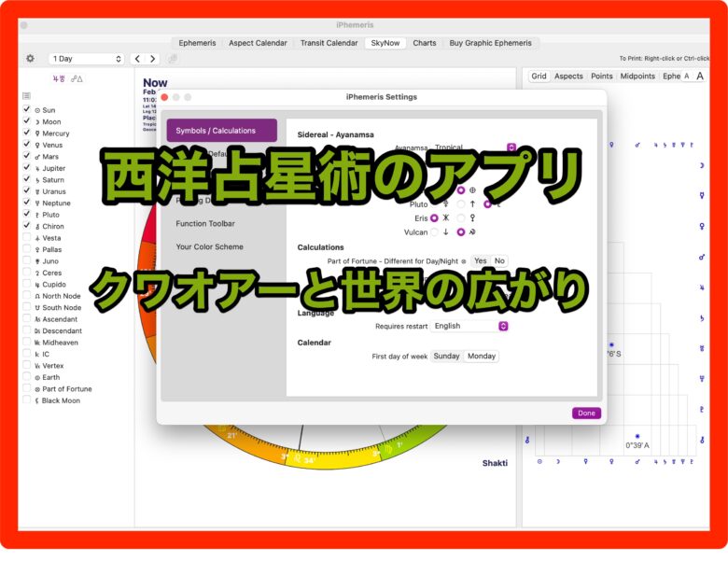Click Saturn symbol on grid's right edge
This screenshot has width=728, height=561.
pos(702,318)
